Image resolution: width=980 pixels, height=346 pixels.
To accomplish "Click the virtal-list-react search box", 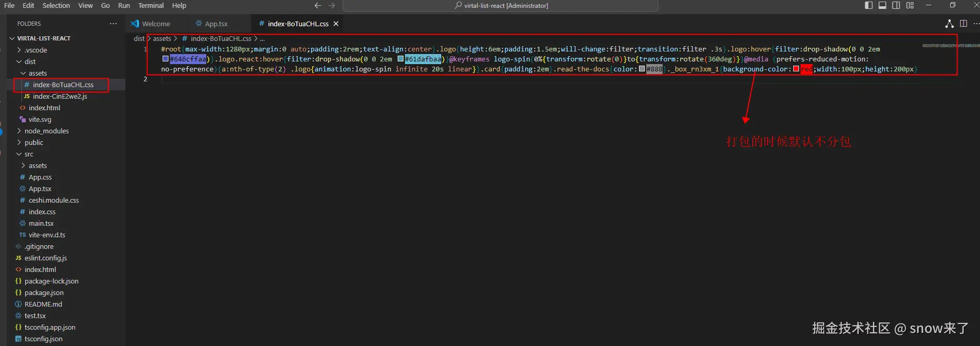I will pos(500,5).
